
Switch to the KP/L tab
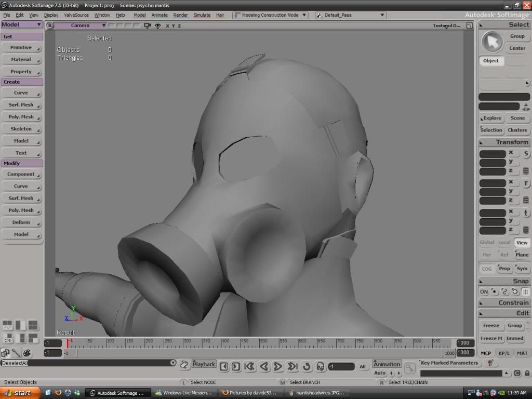(503, 353)
